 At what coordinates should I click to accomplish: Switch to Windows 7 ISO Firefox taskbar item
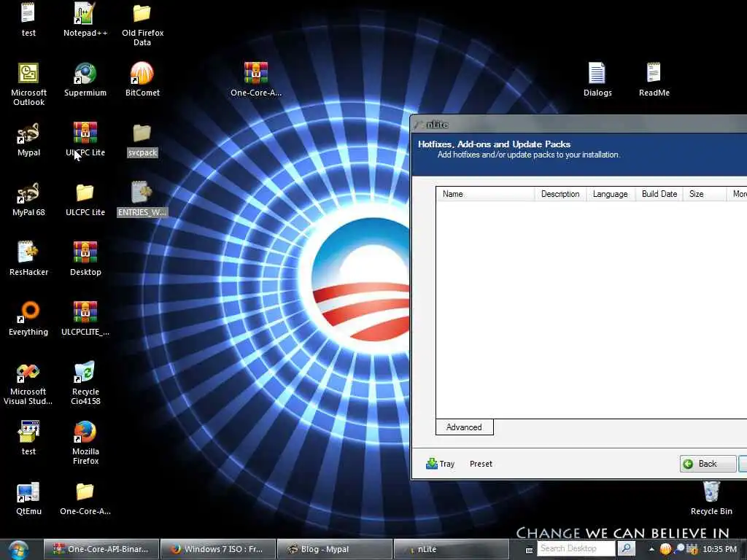click(x=218, y=549)
